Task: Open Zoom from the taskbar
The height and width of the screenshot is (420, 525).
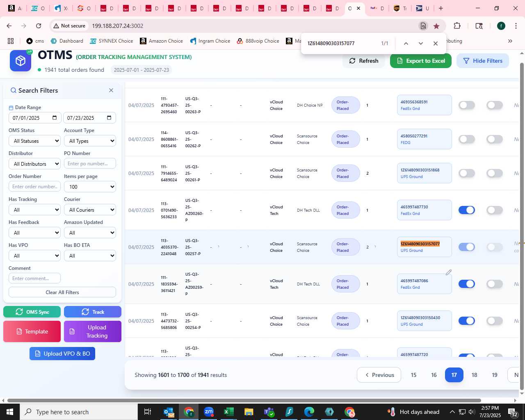Action: coord(209,412)
